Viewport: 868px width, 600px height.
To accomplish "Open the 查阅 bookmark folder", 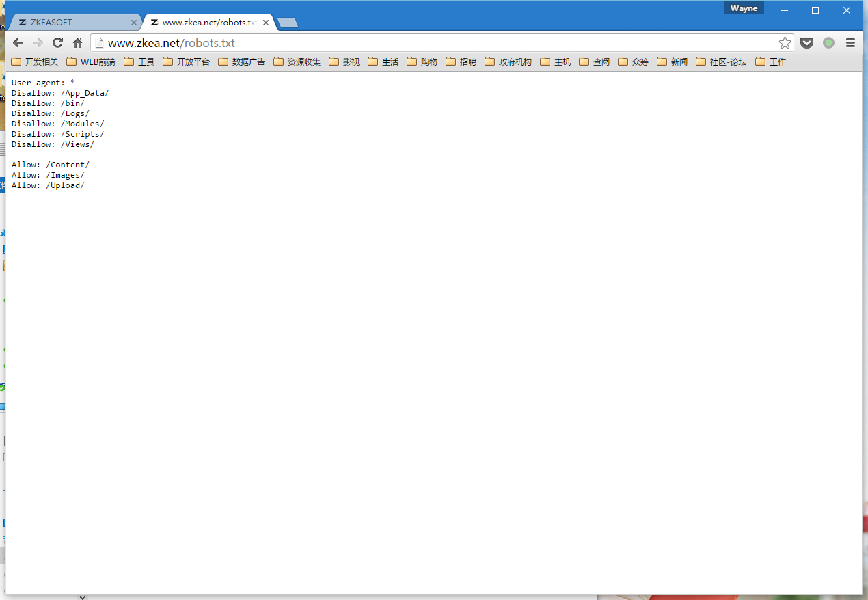I will point(595,62).
